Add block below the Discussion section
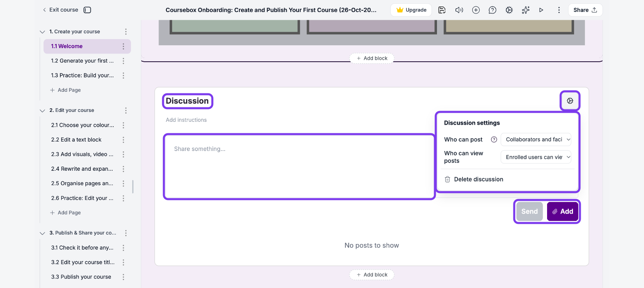The height and width of the screenshot is (288, 644). pyautogui.click(x=372, y=275)
